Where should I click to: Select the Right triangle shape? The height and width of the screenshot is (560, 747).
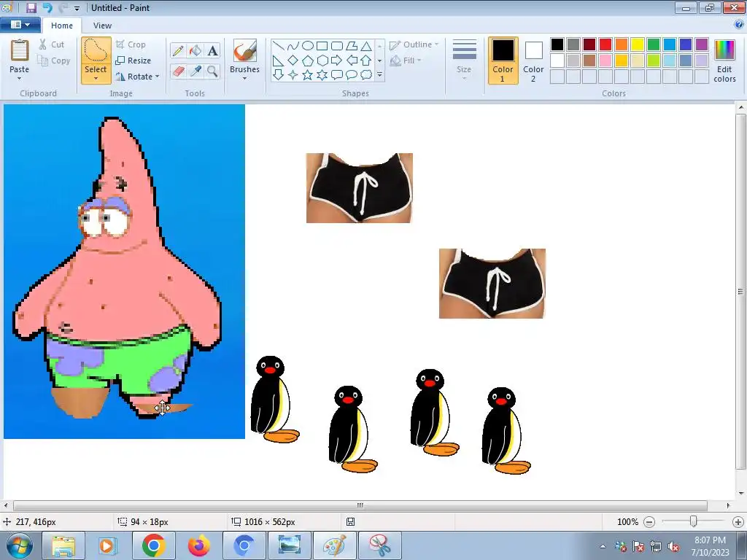(279, 61)
